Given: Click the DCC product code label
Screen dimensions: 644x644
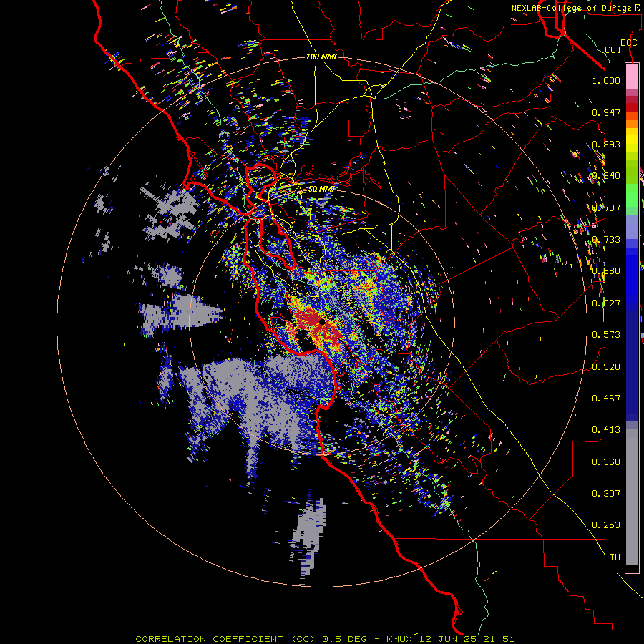Looking at the screenshot, I should [629, 43].
